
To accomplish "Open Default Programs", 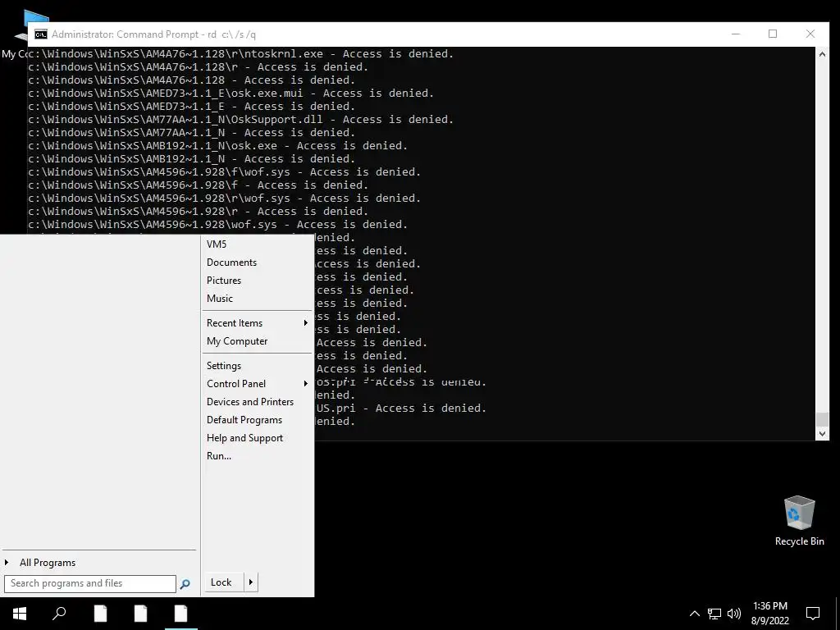I will [244, 420].
